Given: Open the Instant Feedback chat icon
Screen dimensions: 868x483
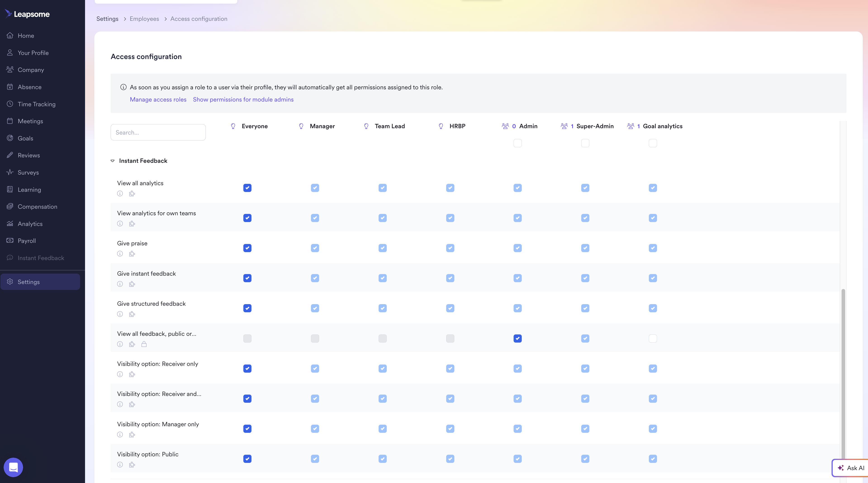Looking at the screenshot, I should [x=10, y=258].
